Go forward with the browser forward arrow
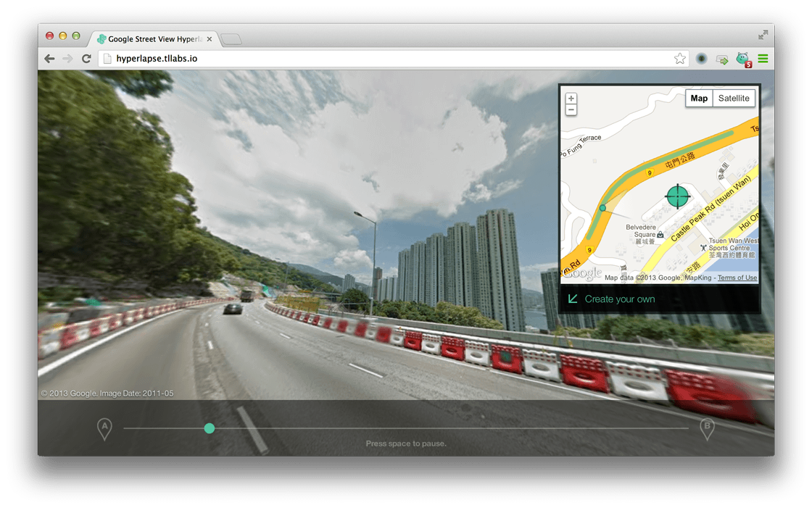This screenshot has height=508, width=812. tap(68, 59)
